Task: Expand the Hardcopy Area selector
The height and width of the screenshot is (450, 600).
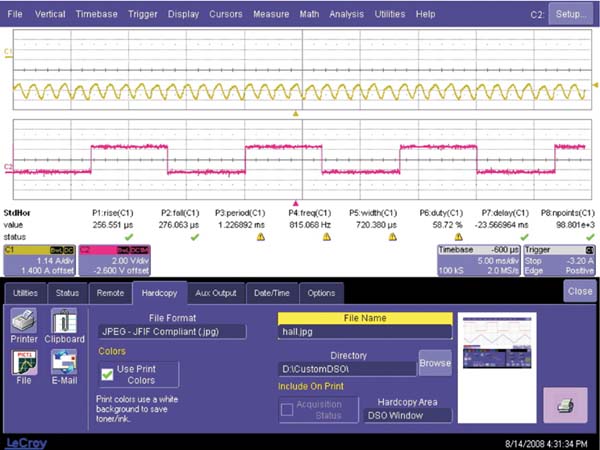Action: click(409, 414)
